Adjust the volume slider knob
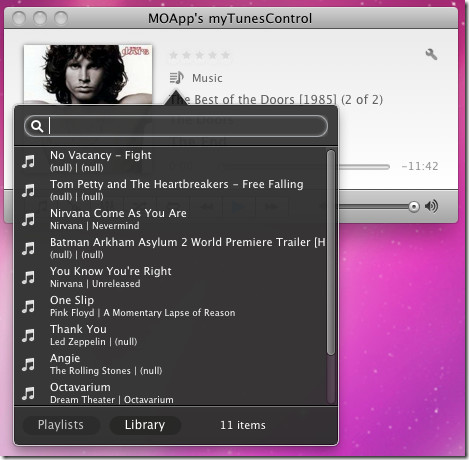Image resolution: width=469 pixels, height=460 pixels. 414,207
